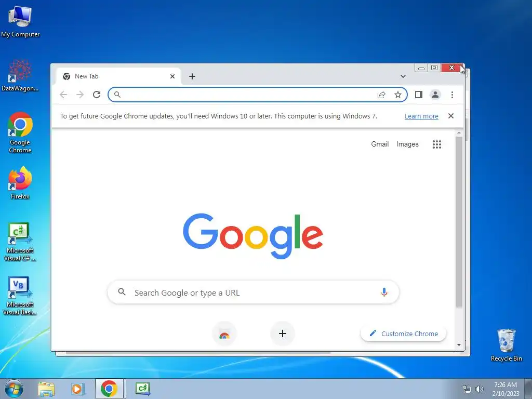Click Chrome taskbar button
Viewport: 532px width, 399px height.
pyautogui.click(x=109, y=389)
